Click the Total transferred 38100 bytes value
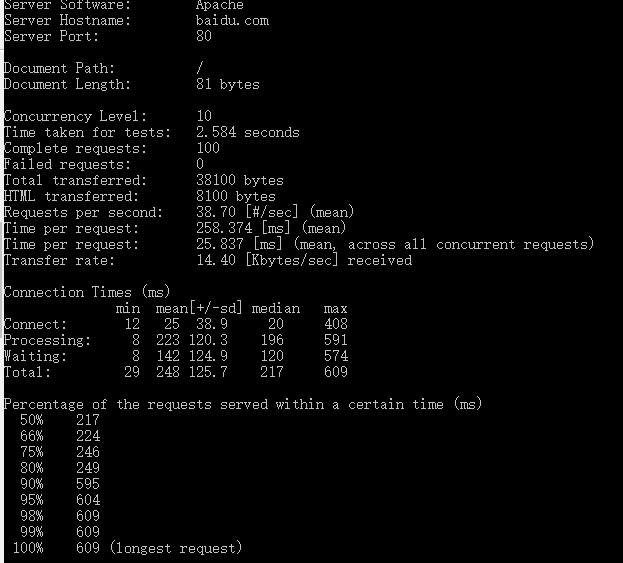Screen dimensions: 623x563 (x=240, y=180)
